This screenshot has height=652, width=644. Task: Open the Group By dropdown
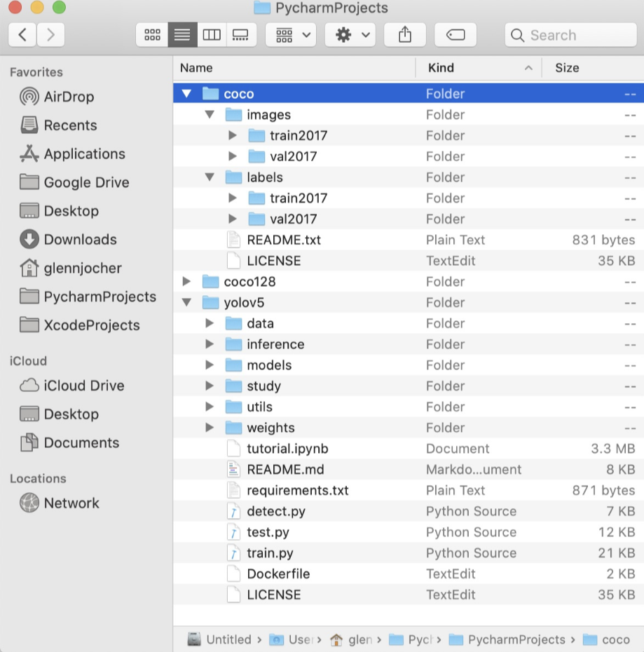291,34
